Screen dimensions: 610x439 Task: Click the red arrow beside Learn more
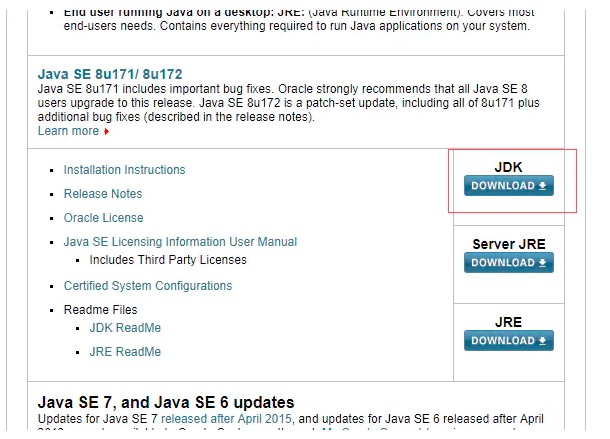pos(106,132)
